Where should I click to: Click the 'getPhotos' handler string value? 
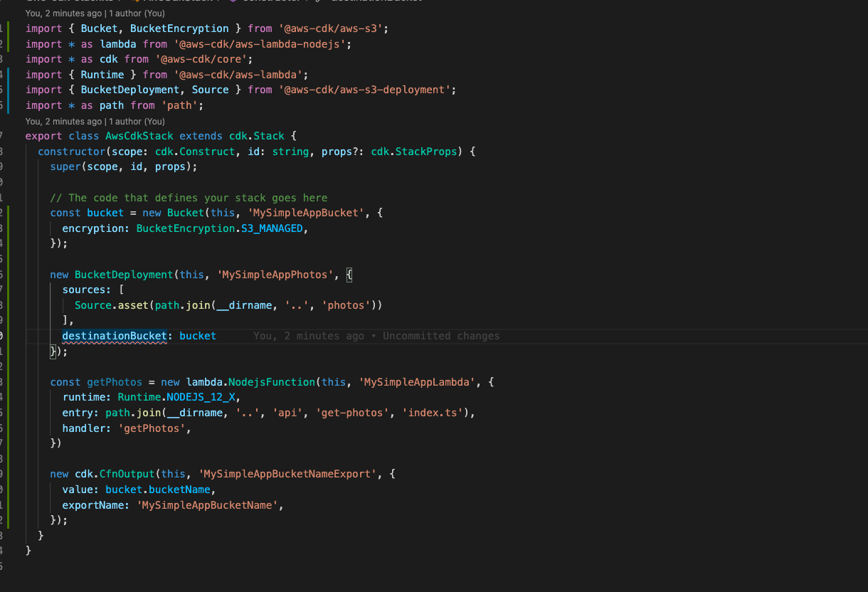coord(152,428)
